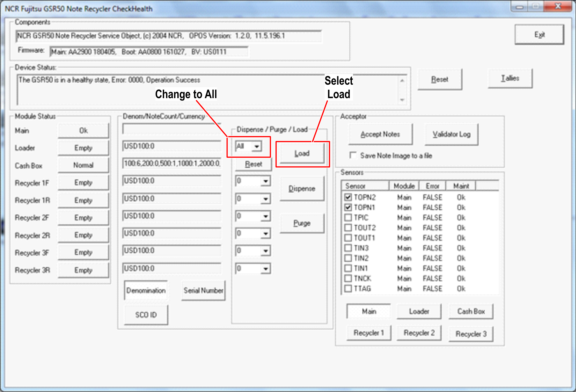Viewport: 576px width, 392px height.
Task: Close the CheckHealth window
Action: (558, 6)
